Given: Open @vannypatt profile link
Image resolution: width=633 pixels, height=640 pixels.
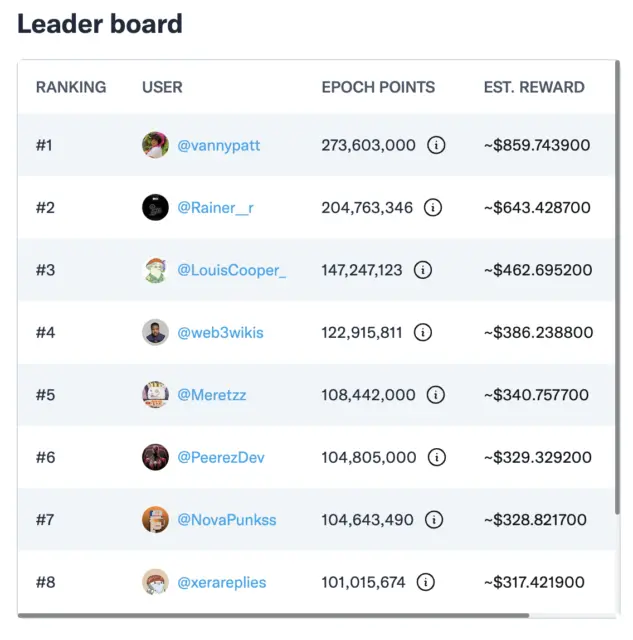Looking at the screenshot, I should coord(218,146).
